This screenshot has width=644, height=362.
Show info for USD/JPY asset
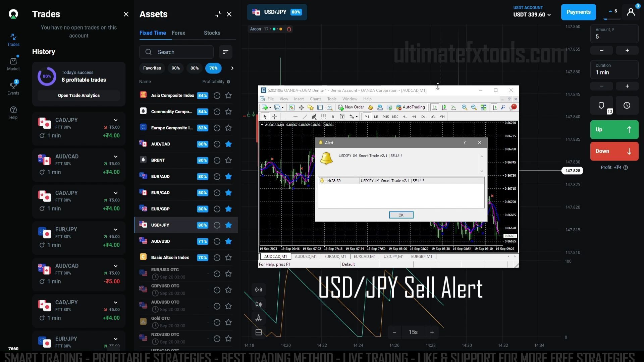pyautogui.click(x=217, y=225)
